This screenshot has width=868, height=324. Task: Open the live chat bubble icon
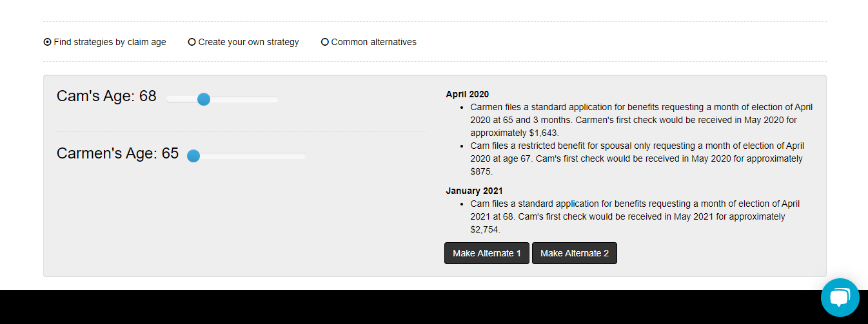[840, 298]
